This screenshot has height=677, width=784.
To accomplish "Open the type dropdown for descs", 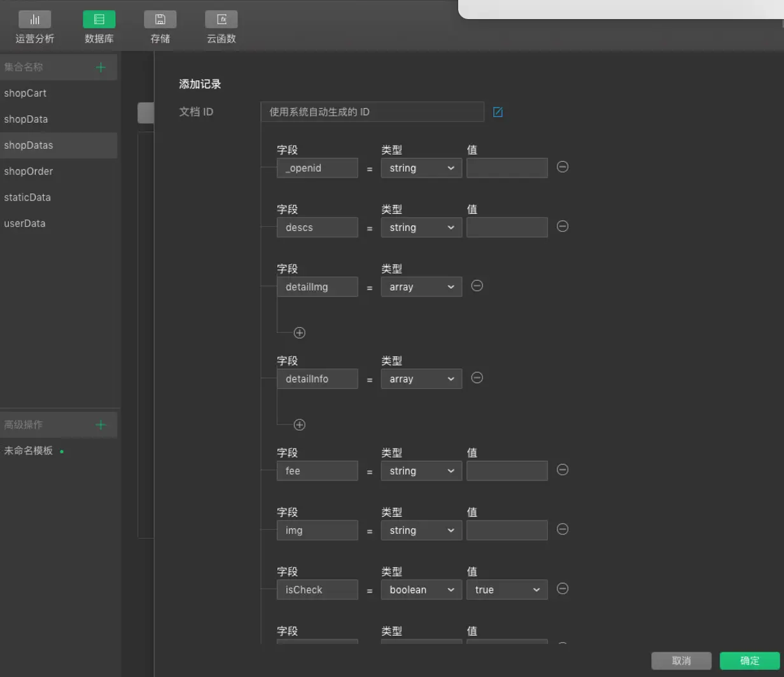I will point(421,227).
